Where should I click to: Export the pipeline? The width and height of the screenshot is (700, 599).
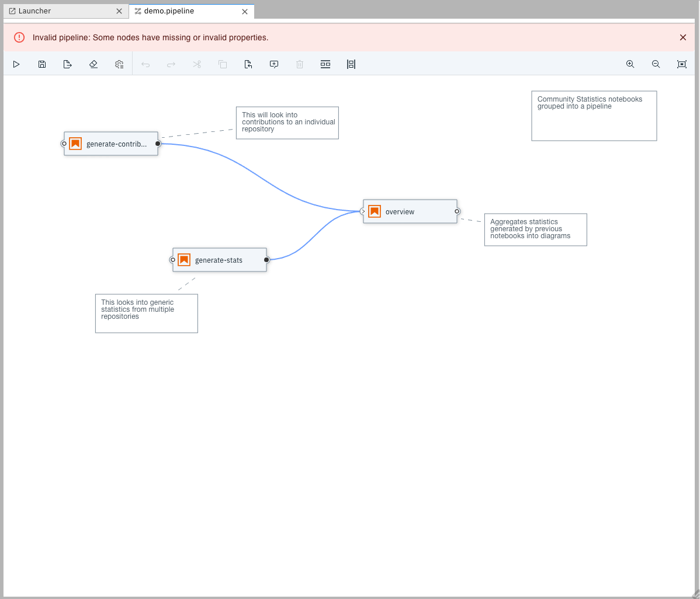pyautogui.click(x=67, y=64)
